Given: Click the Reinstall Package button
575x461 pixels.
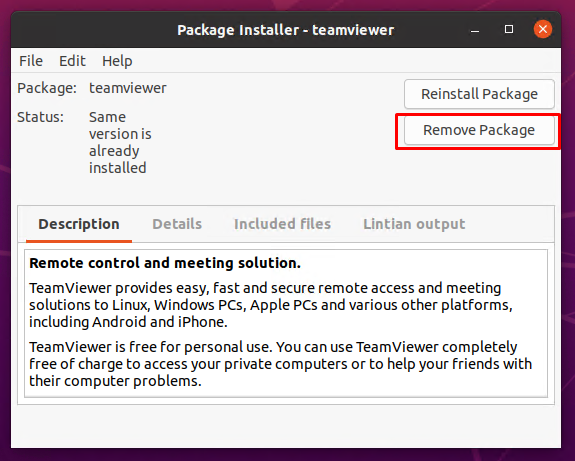Looking at the screenshot, I should [479, 94].
